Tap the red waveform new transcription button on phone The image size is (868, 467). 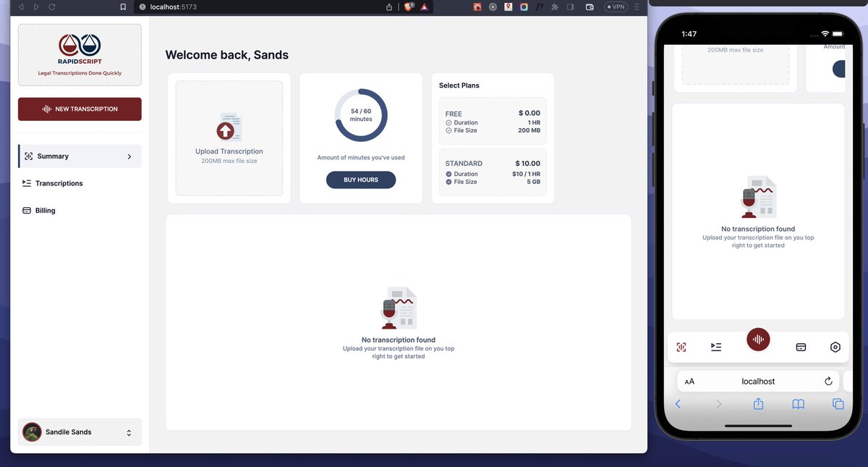click(x=758, y=339)
